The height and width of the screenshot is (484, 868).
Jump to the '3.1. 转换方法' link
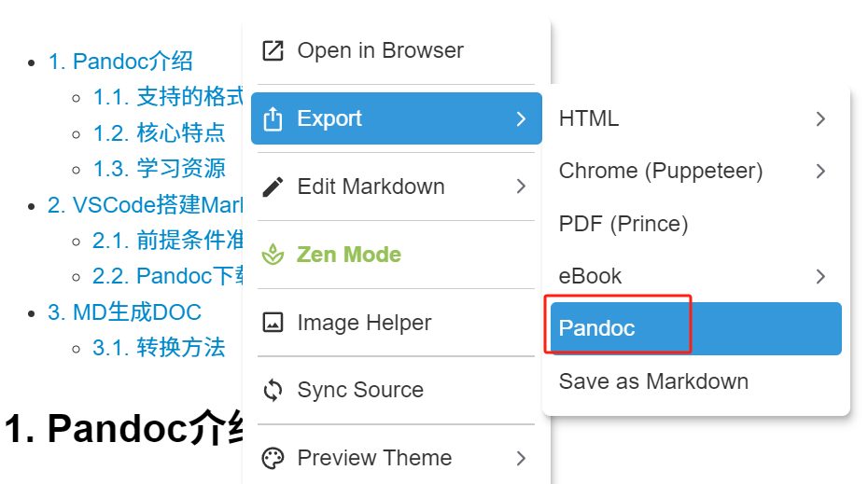[159, 348]
